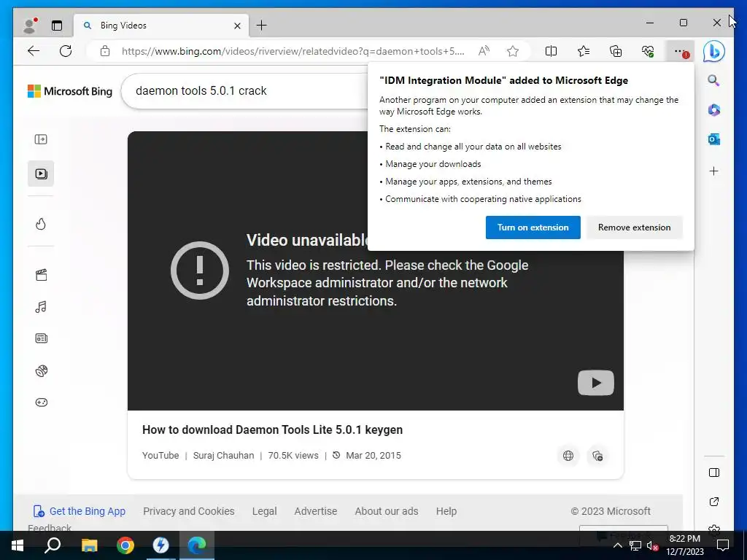747x560 pixels.
Task: Open muted volume tray icon
Action: point(652,545)
